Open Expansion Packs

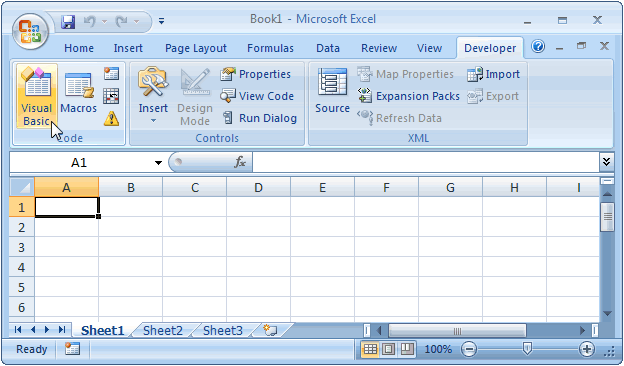pyautogui.click(x=409, y=96)
